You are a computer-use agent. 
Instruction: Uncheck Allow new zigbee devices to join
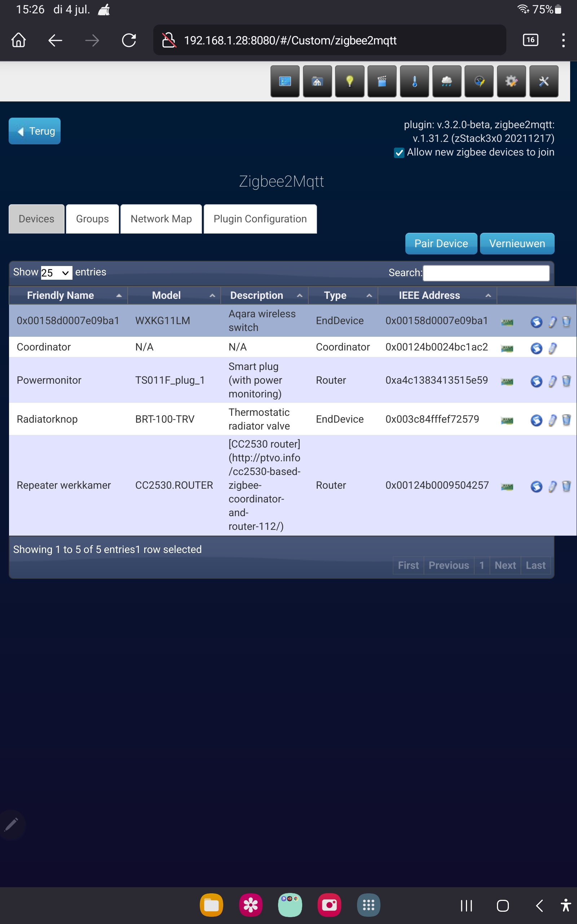point(398,153)
